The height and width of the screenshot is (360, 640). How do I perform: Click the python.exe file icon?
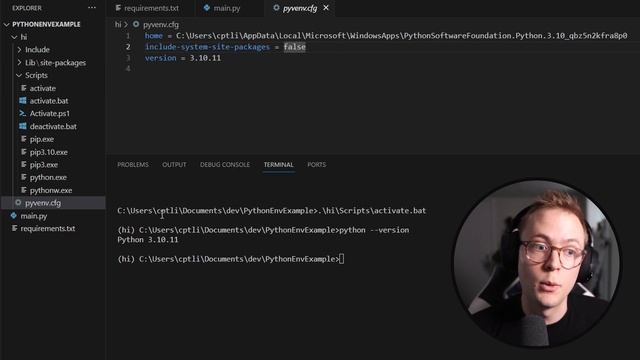23,177
